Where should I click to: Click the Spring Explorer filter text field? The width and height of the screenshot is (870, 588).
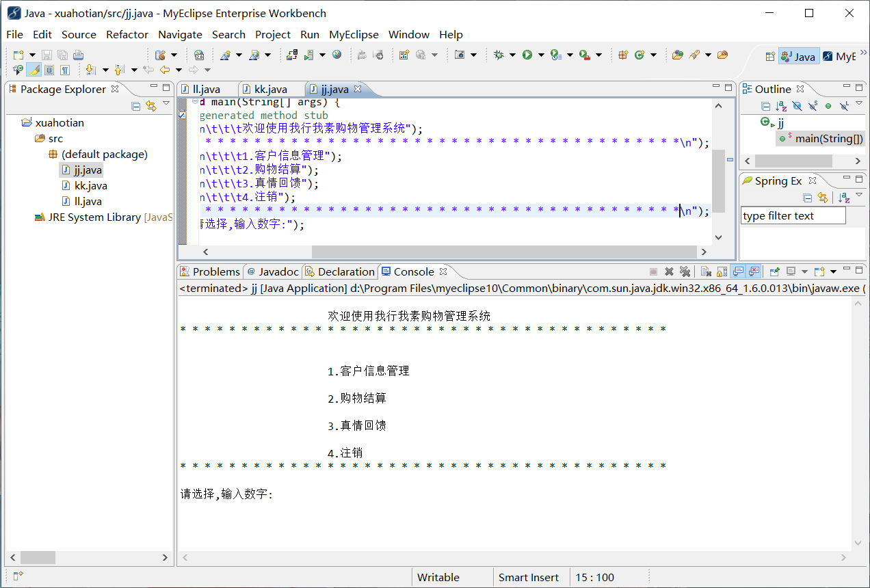[793, 215]
